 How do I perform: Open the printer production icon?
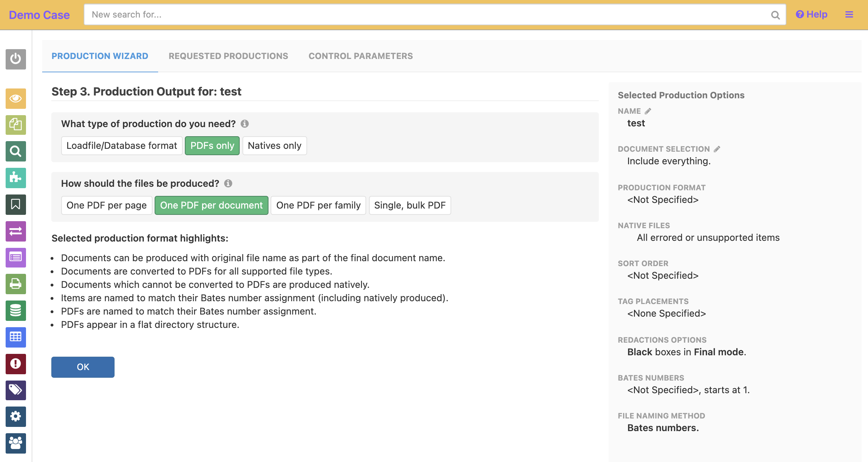click(x=16, y=284)
